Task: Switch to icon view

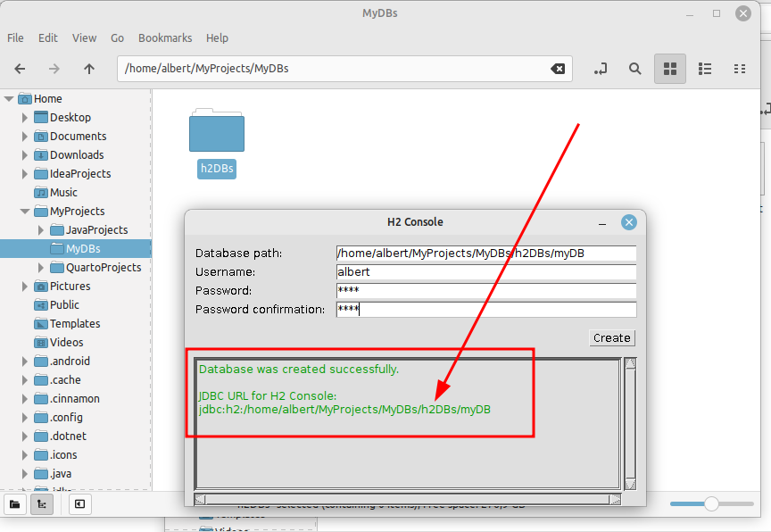Action: (669, 69)
